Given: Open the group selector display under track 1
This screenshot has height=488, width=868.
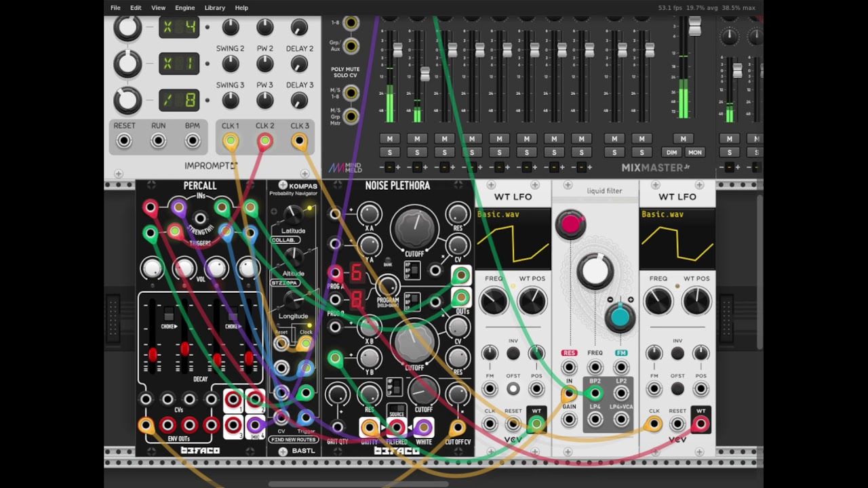Looking at the screenshot, I should tap(389, 167).
